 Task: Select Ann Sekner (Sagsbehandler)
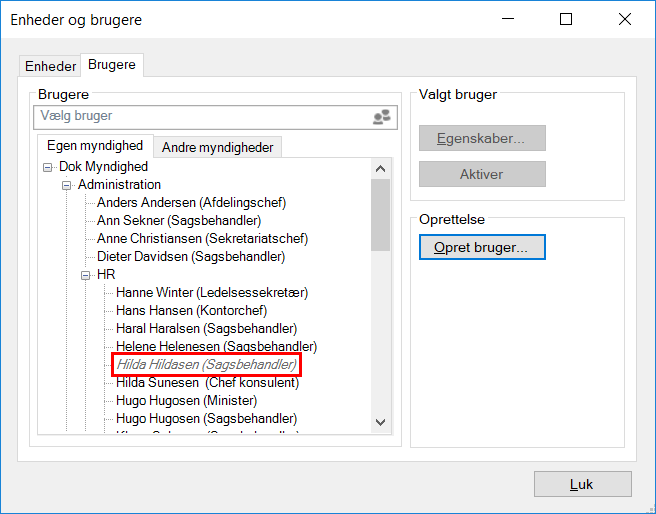click(x=179, y=220)
